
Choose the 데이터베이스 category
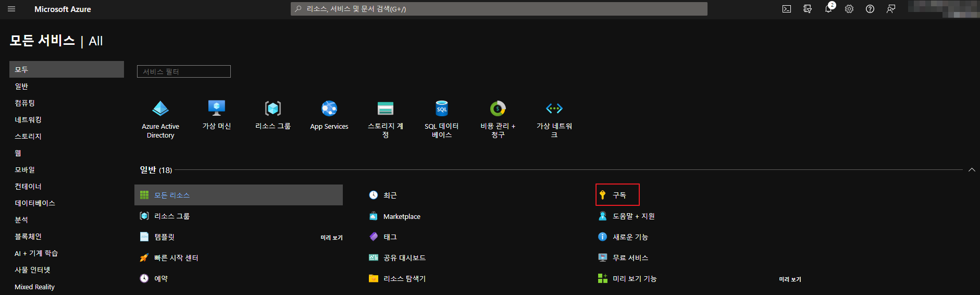35,203
